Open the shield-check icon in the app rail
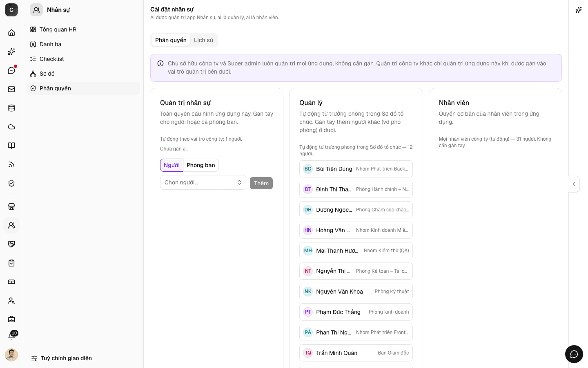Image resolution: width=588 pixels, height=368 pixels. (11, 183)
